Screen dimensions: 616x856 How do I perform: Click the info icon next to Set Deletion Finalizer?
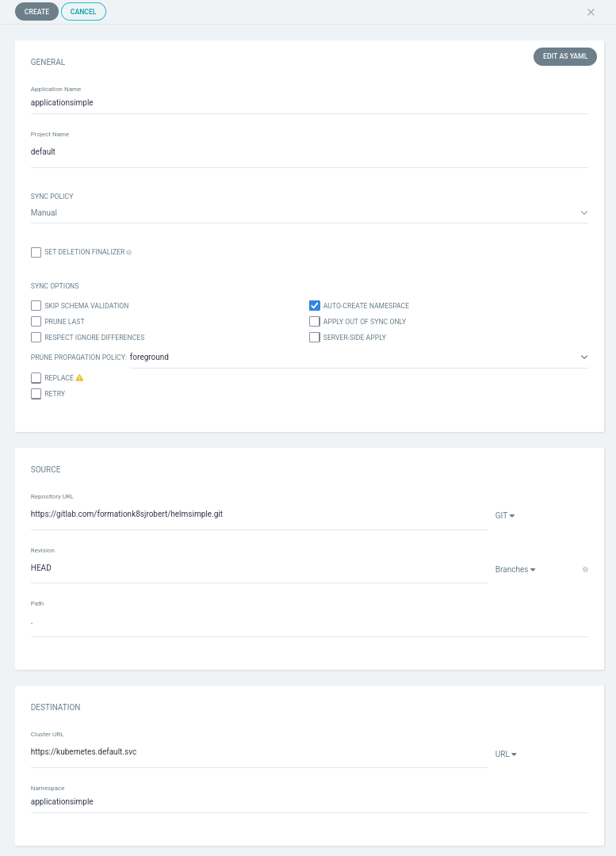(x=129, y=252)
